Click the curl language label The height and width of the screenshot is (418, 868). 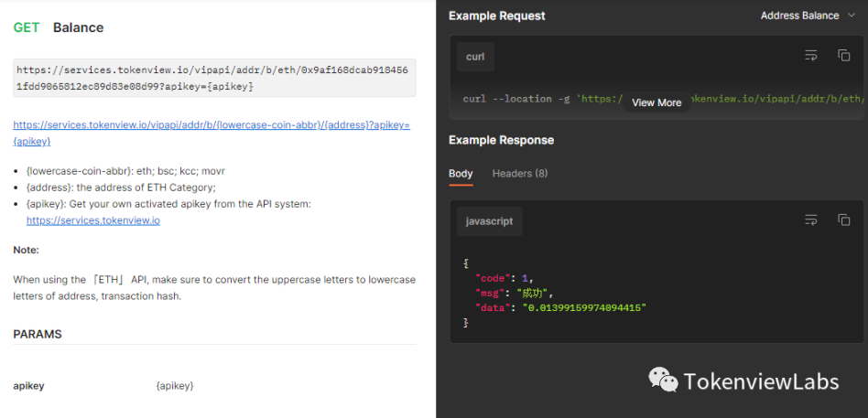coord(475,57)
